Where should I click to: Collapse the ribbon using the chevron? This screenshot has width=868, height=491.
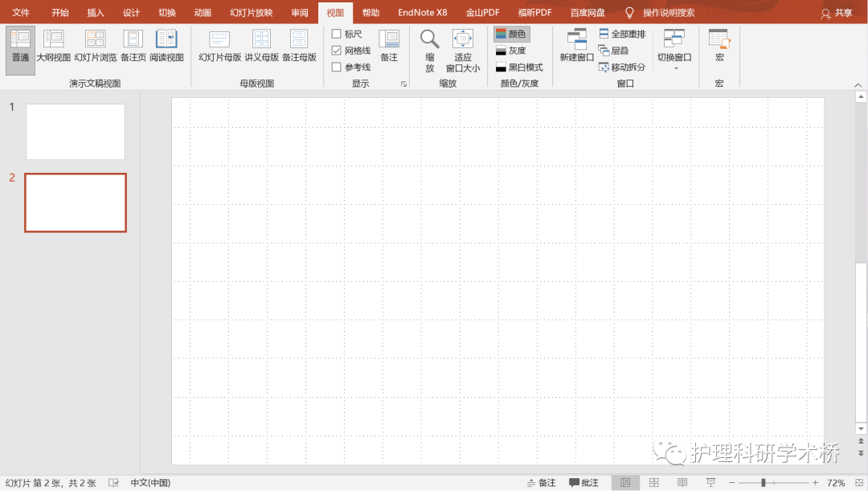(858, 84)
